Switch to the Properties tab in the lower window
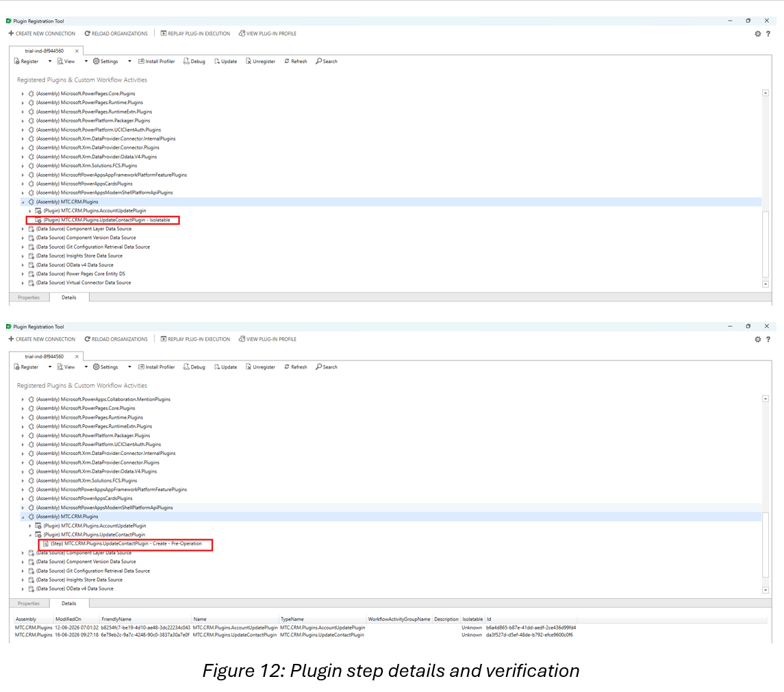The image size is (784, 692). pyautogui.click(x=29, y=604)
